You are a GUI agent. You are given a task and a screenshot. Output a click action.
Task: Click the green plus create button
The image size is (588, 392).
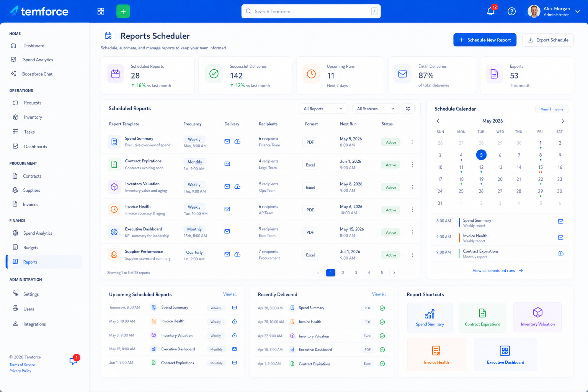[x=123, y=11]
